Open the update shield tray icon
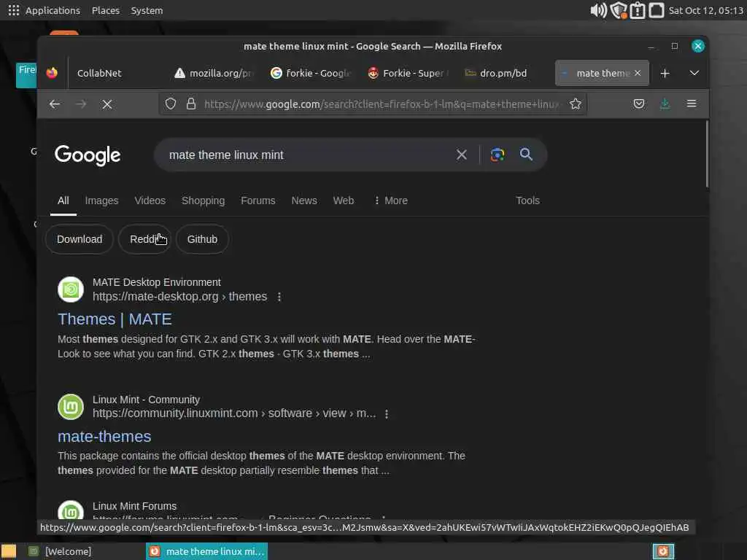The height and width of the screenshot is (560, 747). pyautogui.click(x=619, y=10)
